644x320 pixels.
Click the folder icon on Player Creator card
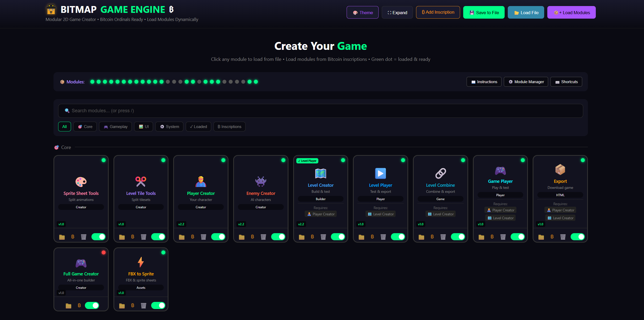click(x=182, y=237)
